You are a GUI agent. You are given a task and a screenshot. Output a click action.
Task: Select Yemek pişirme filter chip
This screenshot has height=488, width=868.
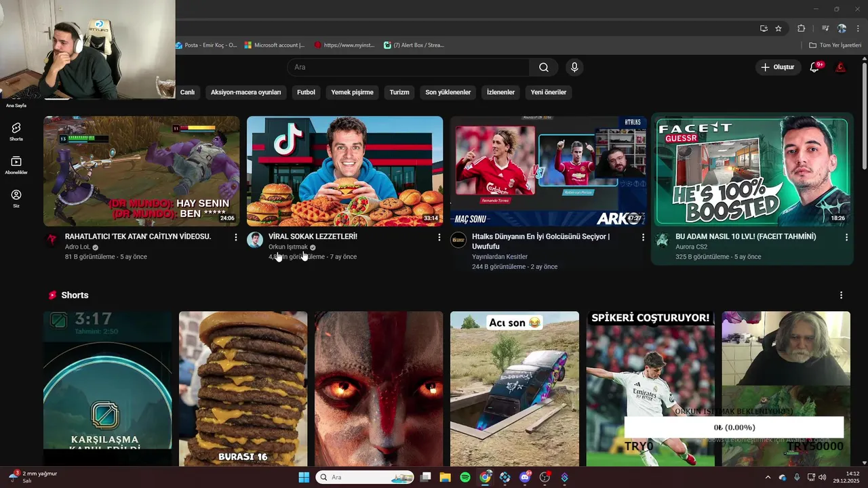click(352, 92)
